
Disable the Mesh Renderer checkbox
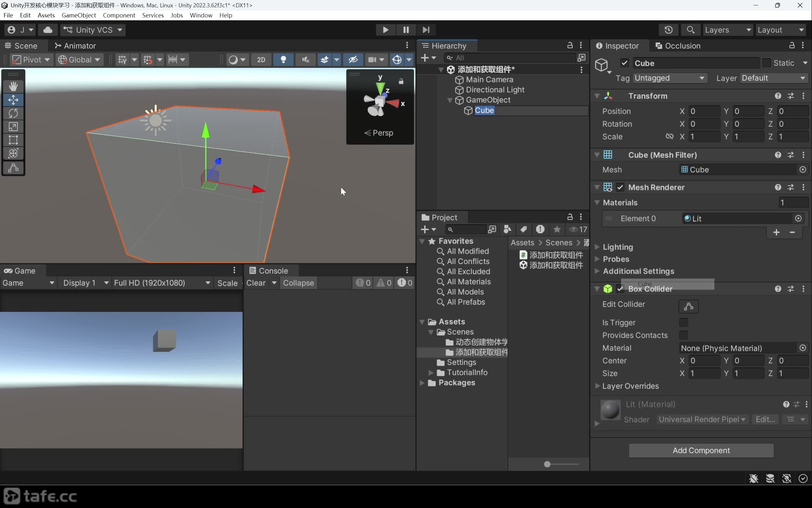[620, 187]
